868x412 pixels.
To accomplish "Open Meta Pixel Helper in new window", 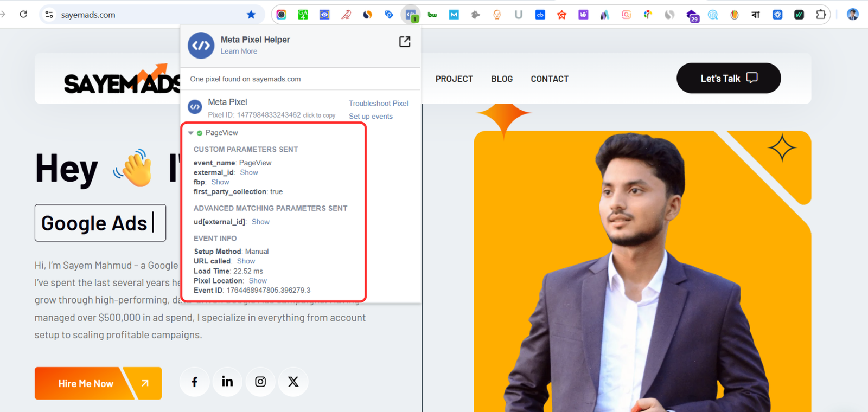I will pyautogui.click(x=405, y=42).
